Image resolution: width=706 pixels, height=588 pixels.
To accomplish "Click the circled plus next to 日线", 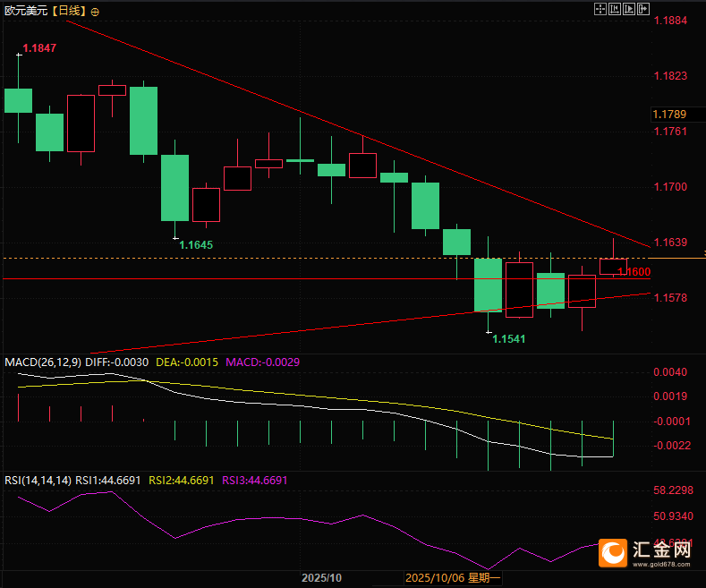I will tap(95, 13).
